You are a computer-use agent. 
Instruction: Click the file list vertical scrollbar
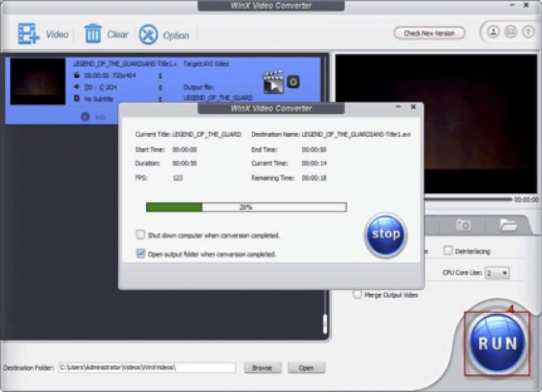coord(325,324)
